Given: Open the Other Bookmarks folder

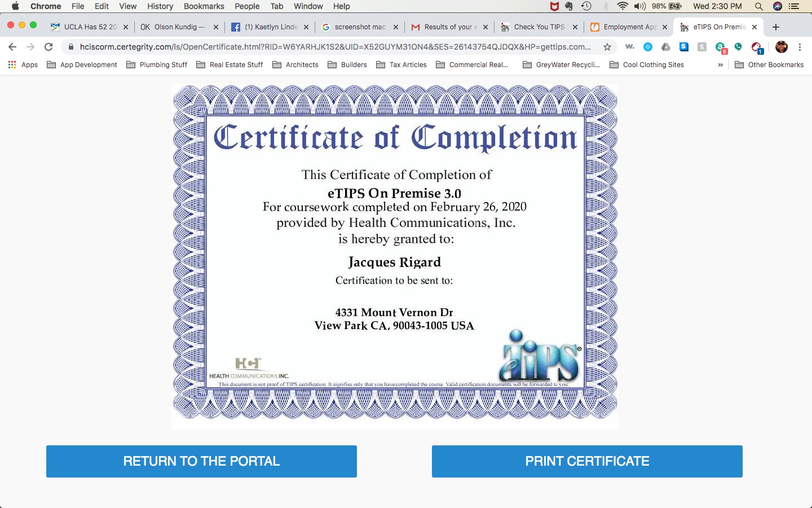Looking at the screenshot, I should 769,65.
